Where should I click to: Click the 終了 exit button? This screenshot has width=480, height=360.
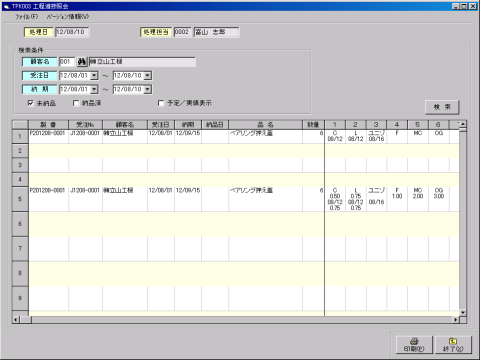click(453, 345)
